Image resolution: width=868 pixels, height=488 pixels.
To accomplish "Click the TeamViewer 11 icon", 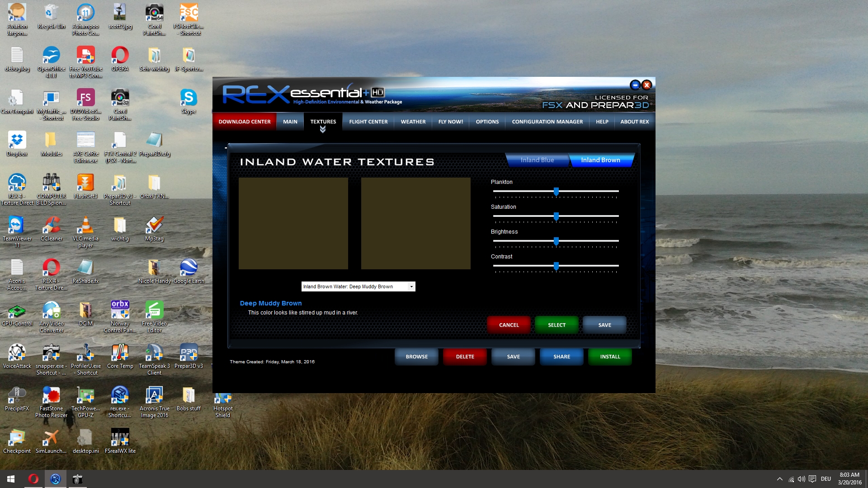I will (17, 232).
